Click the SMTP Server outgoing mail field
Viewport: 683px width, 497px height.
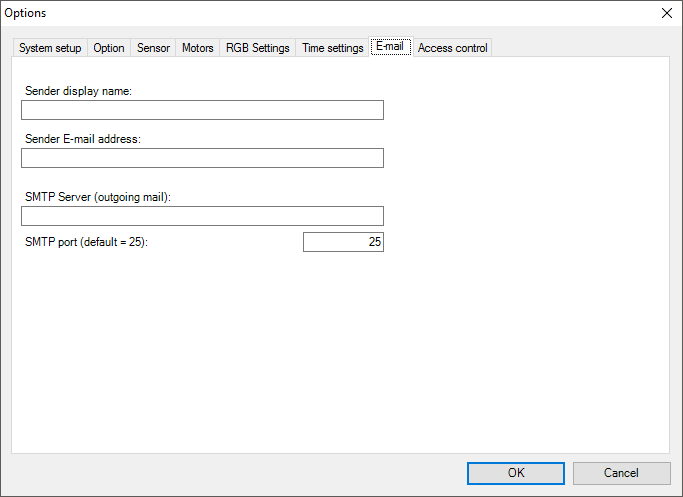point(202,216)
